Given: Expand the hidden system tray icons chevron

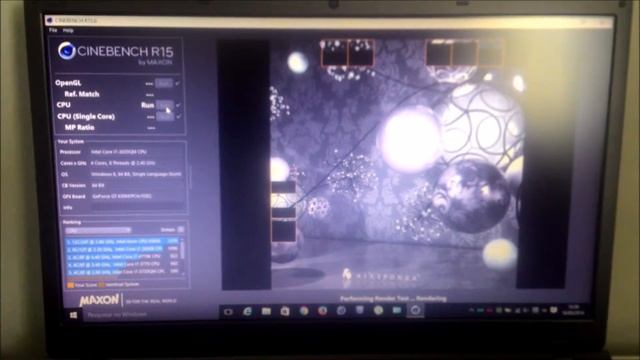Looking at the screenshot, I should (x=471, y=311).
